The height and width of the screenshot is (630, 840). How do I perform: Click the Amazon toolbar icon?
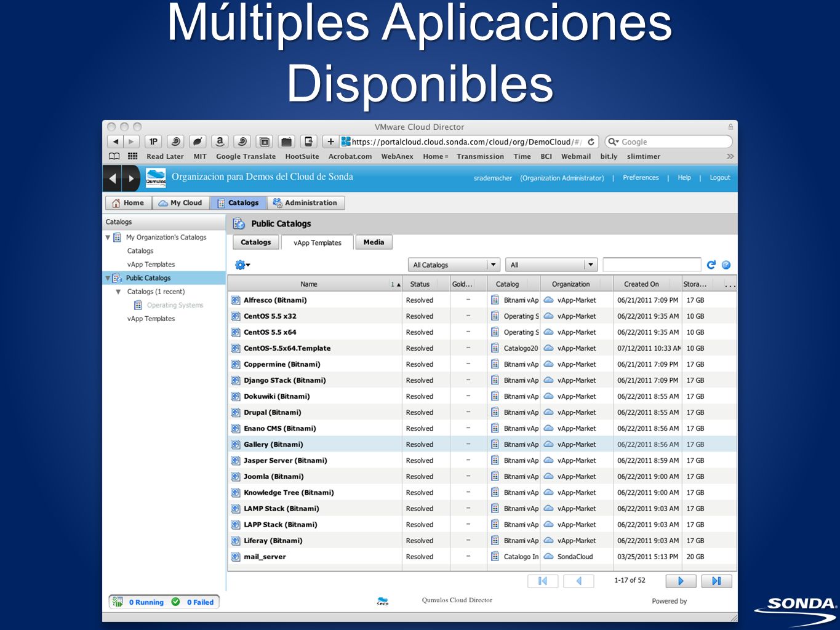coord(220,142)
